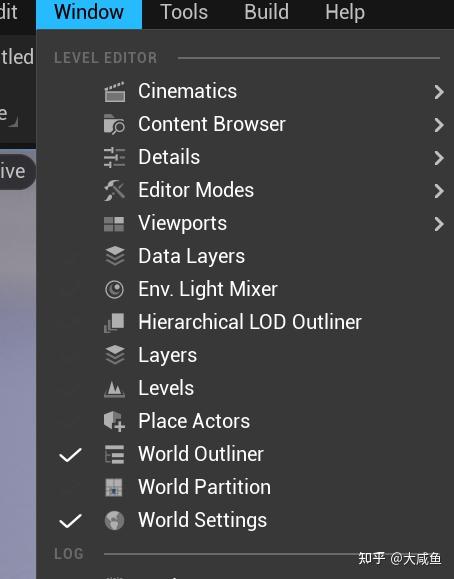454x579 pixels.
Task: Expand the Content Browser submenu arrow
Action: [439, 125]
